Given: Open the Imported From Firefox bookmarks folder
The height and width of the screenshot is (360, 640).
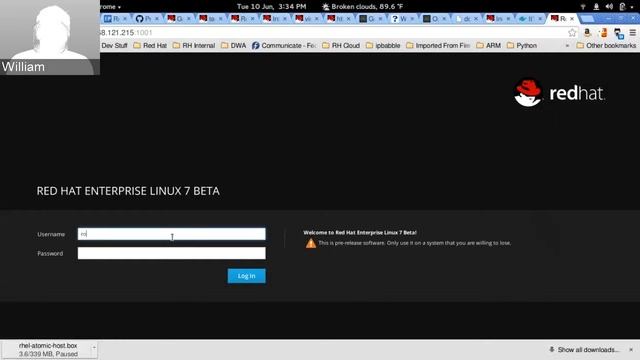Looking at the screenshot, I should [438, 45].
